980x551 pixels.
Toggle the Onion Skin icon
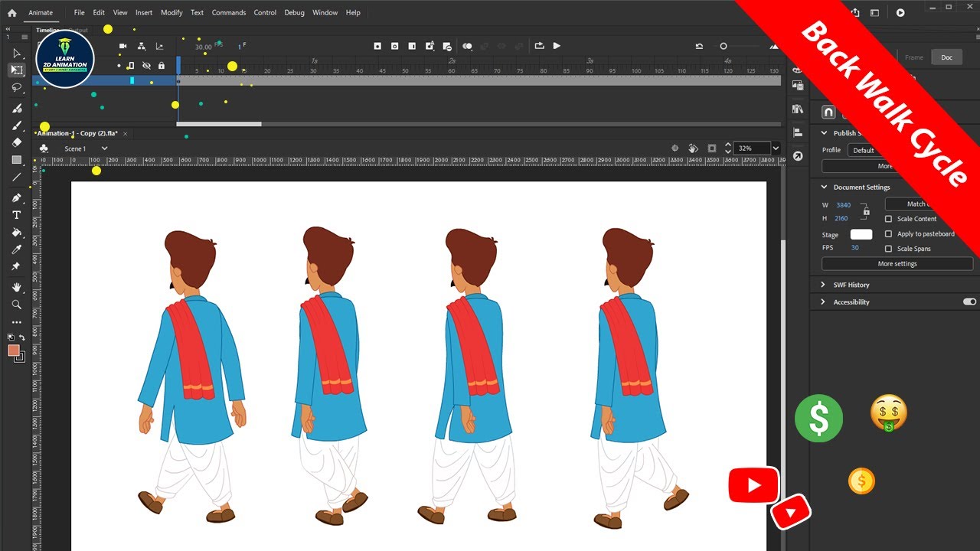click(467, 46)
